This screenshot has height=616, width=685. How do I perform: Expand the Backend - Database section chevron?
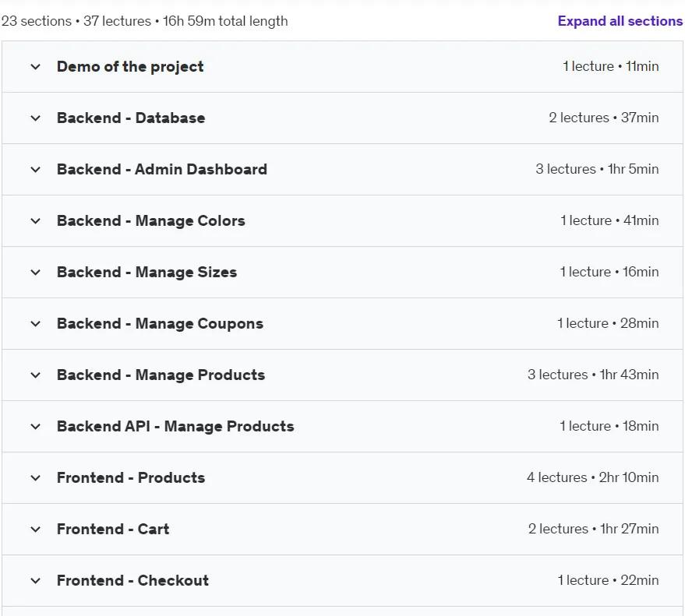(x=35, y=118)
